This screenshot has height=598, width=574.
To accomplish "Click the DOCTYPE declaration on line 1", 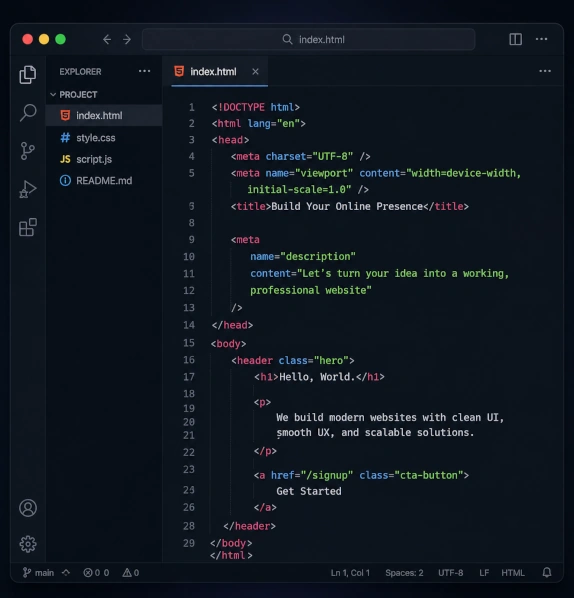I will [256, 107].
